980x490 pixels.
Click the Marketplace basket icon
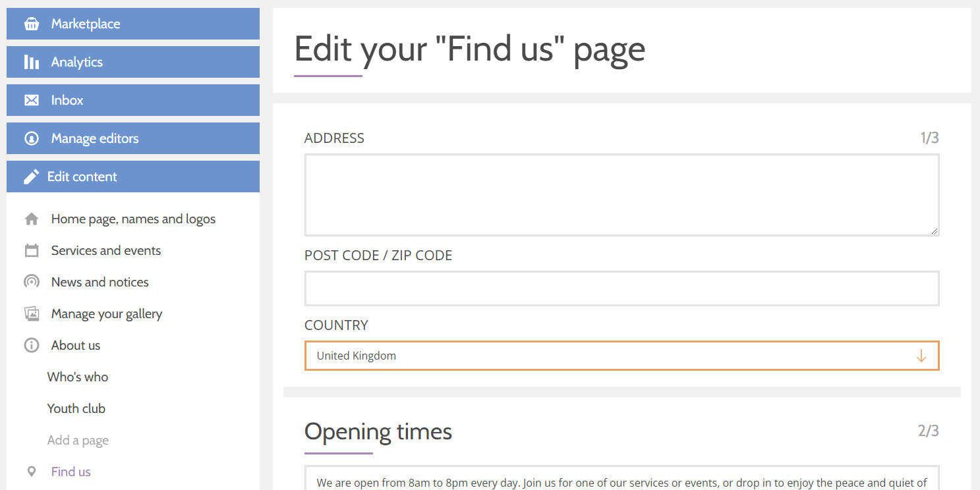[31, 24]
